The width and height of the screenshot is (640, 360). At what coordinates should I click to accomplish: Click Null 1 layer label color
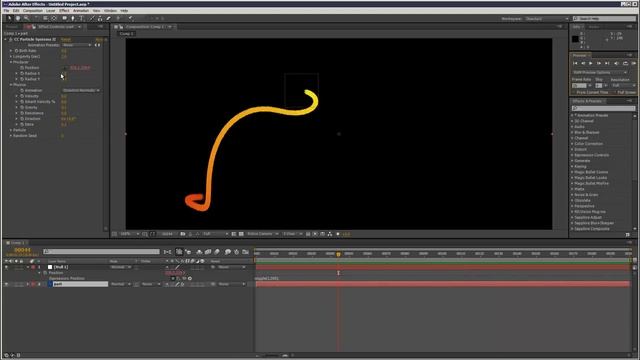coord(33,267)
